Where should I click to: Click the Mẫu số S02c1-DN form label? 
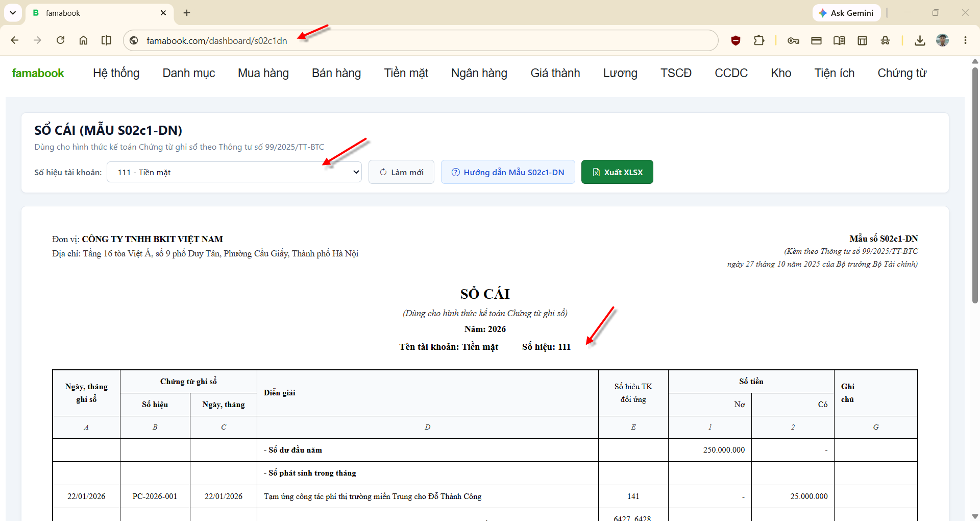tap(884, 239)
